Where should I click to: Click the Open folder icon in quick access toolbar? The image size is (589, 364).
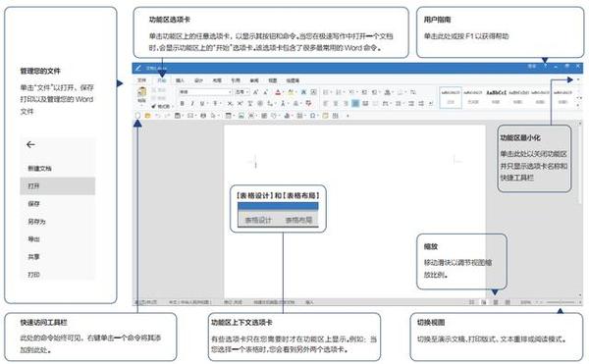(x=147, y=116)
